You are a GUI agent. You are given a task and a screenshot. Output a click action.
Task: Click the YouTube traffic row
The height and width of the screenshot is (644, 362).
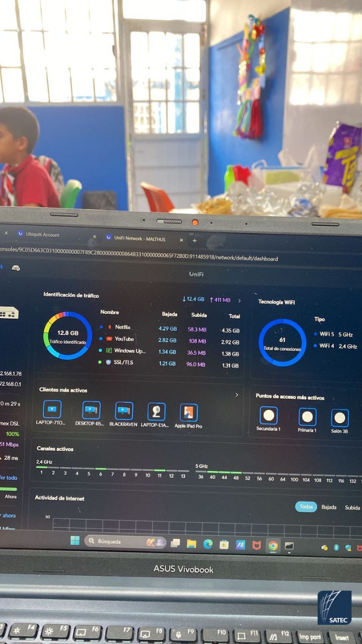(124, 339)
